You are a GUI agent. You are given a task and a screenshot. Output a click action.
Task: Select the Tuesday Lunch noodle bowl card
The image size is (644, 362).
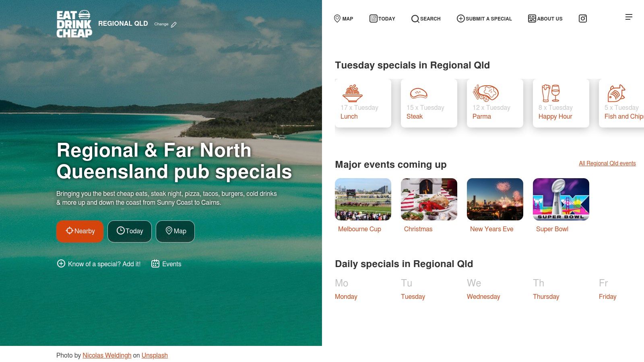pyautogui.click(x=363, y=103)
